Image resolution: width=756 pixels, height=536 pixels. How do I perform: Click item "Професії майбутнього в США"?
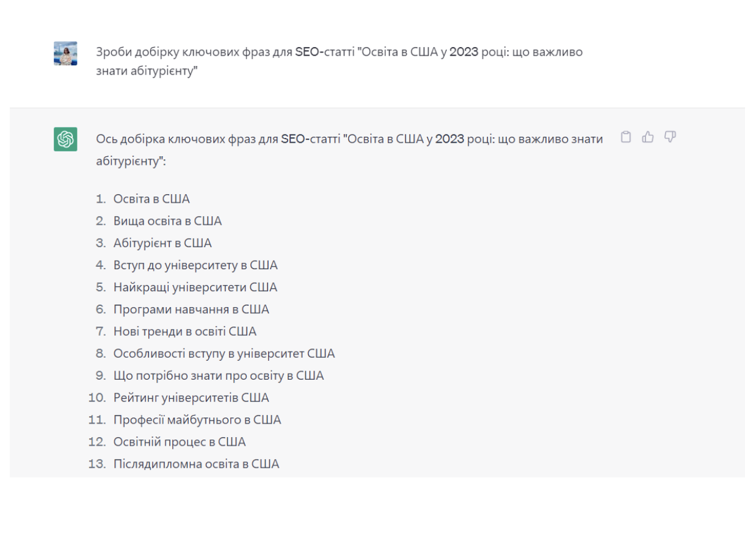point(197,420)
